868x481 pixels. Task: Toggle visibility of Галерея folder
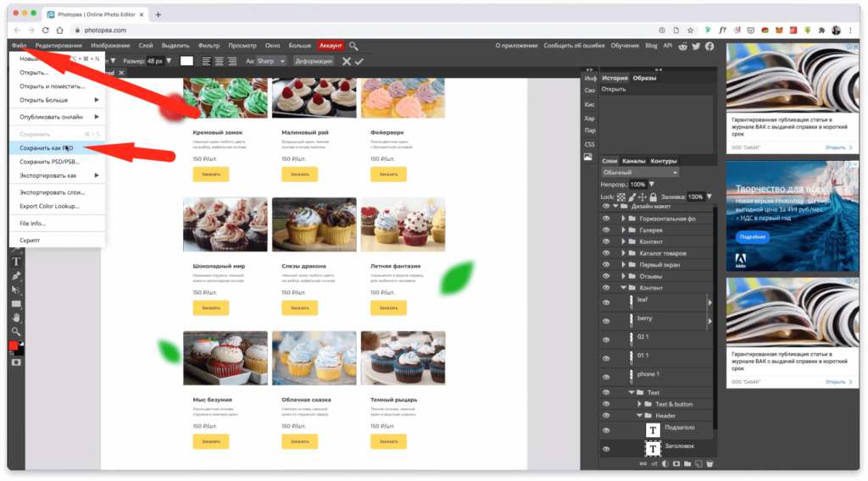pyautogui.click(x=606, y=229)
